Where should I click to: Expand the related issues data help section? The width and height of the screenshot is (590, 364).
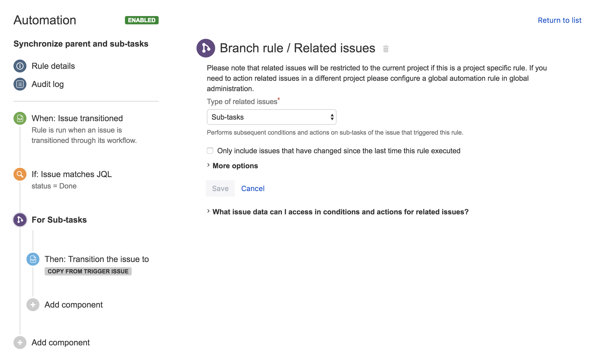[x=340, y=212]
